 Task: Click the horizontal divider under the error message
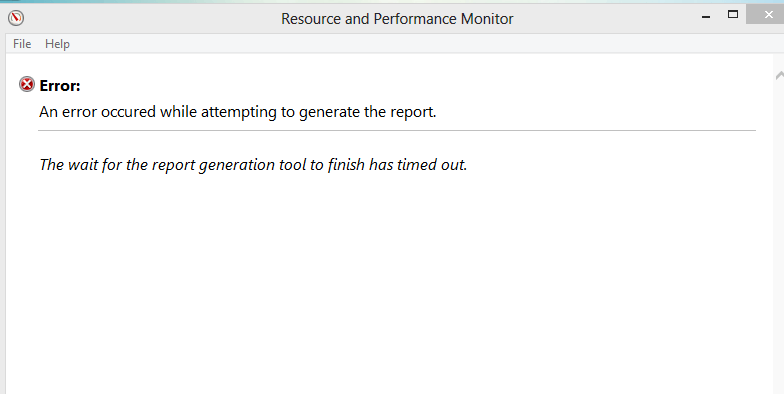pos(397,130)
